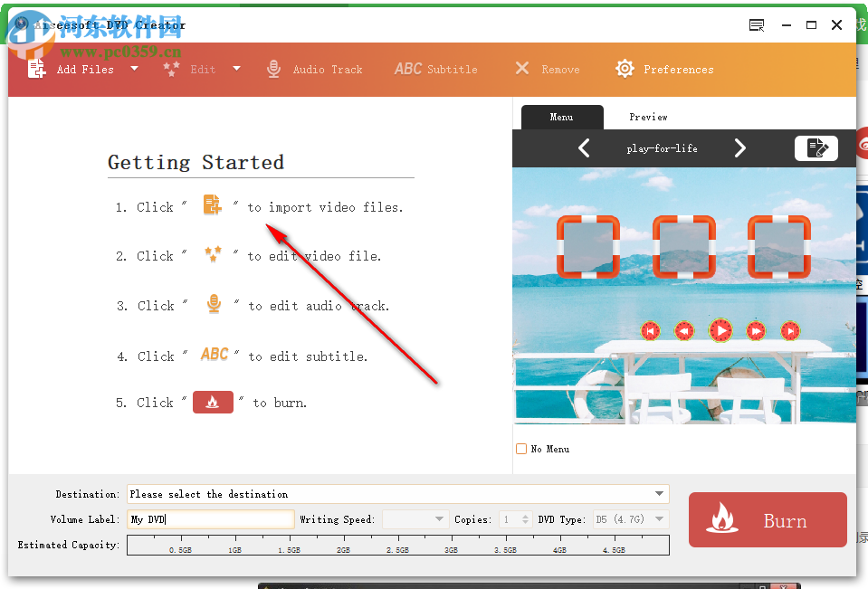This screenshot has width=868, height=589.
Task: Click the next template arrow beside play-for-life
Action: pos(740,147)
